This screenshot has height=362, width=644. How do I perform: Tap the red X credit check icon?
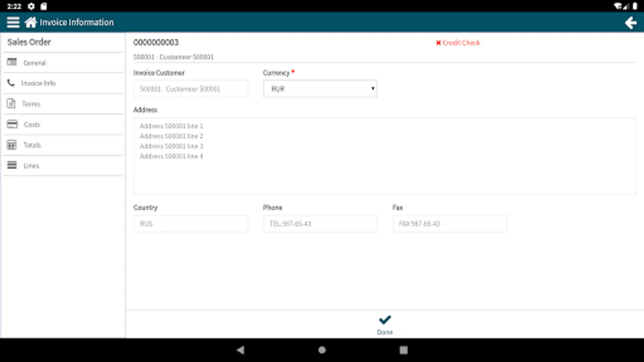click(438, 43)
